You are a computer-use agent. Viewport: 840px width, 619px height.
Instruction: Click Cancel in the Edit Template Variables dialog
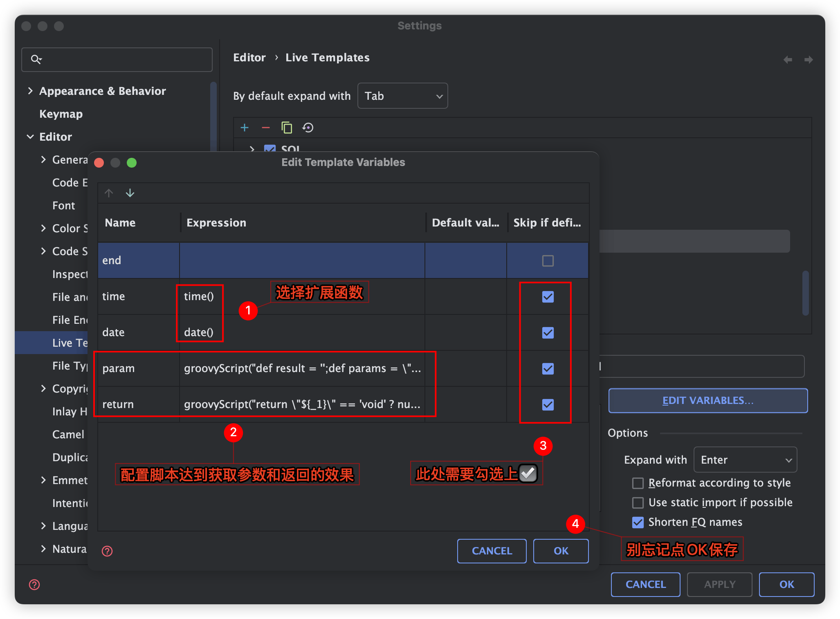492,551
